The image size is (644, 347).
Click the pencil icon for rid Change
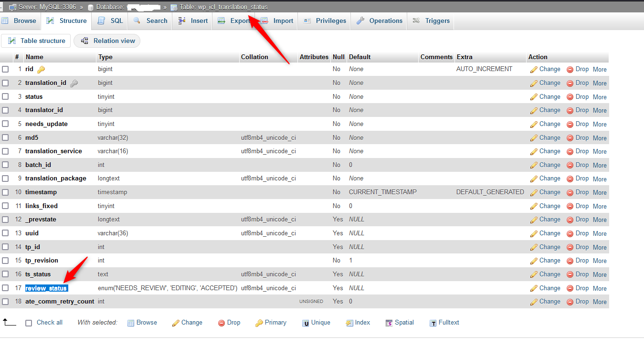[534, 70]
